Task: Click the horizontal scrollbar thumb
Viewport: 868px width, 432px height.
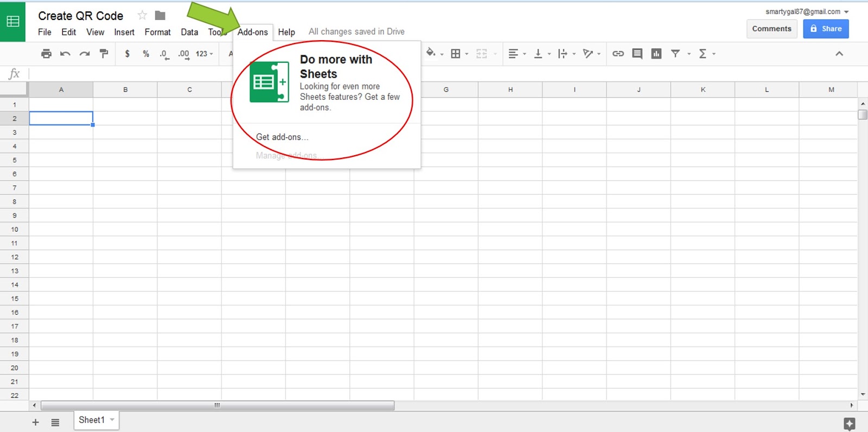Action: 218,405
